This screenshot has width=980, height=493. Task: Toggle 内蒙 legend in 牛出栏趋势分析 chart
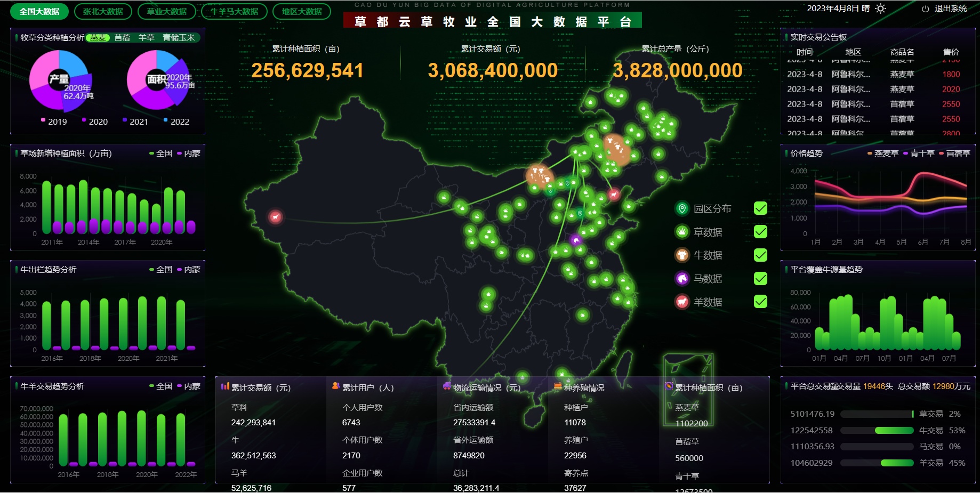[188, 270]
